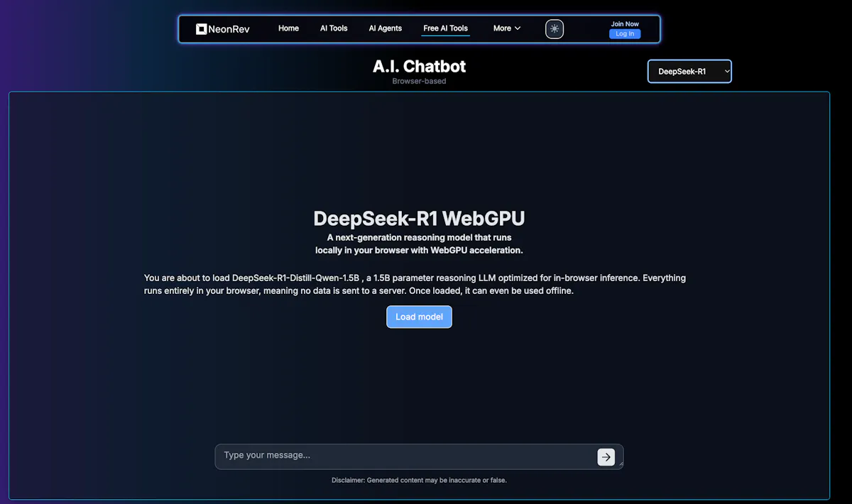Image resolution: width=852 pixels, height=504 pixels.
Task: Open the DeepSeek-R1 model dropdown
Action: coord(689,71)
